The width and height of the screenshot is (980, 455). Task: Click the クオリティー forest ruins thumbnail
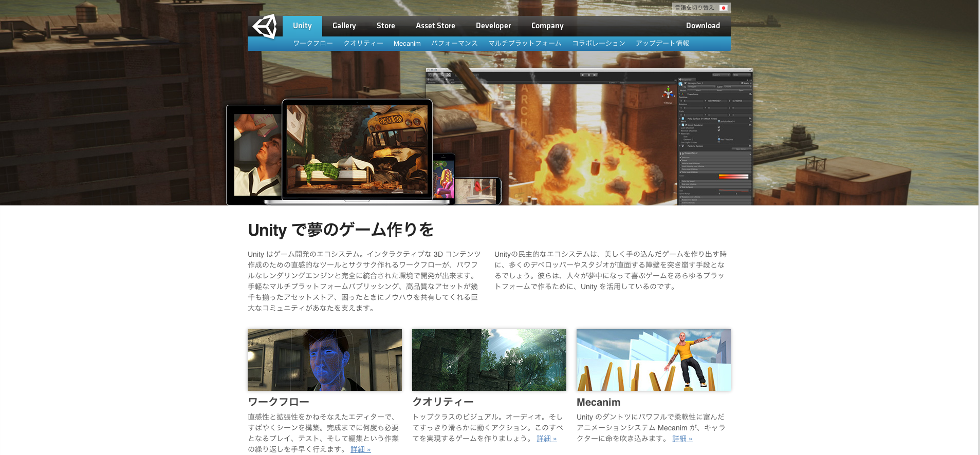(x=489, y=360)
